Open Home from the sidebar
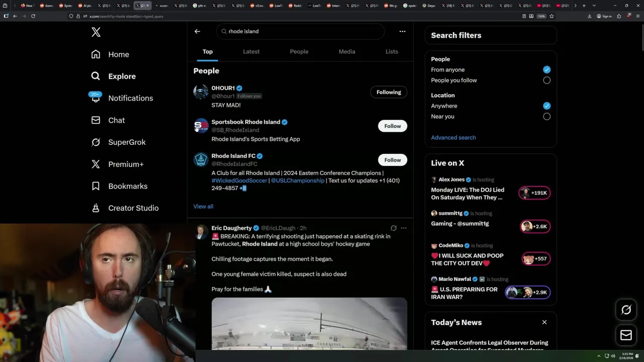This screenshot has height=362, width=644. coord(110,54)
